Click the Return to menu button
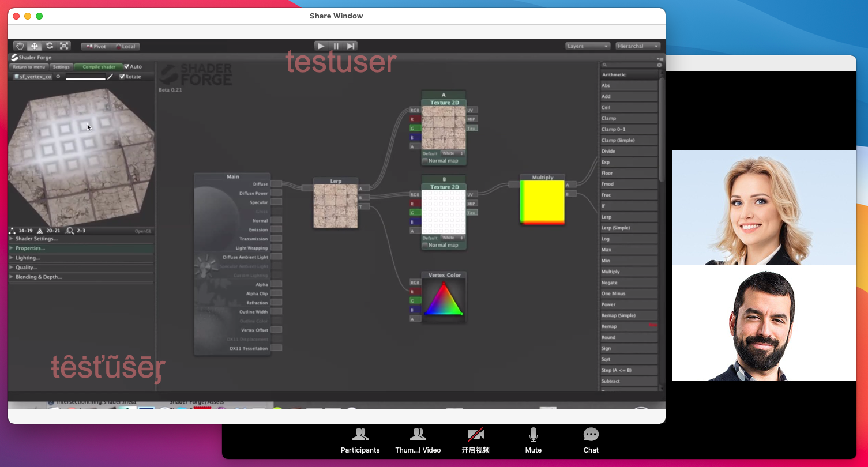The height and width of the screenshot is (467, 868). coord(29,67)
